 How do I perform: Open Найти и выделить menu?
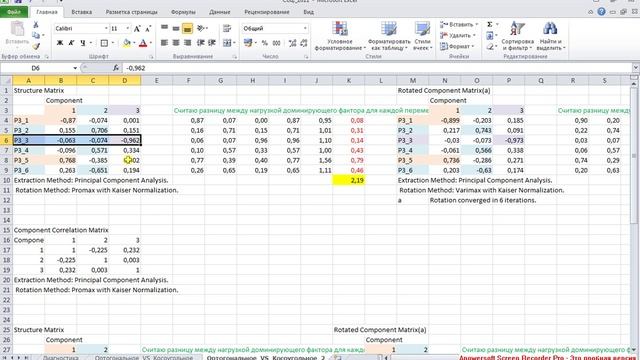pyautogui.click(x=550, y=36)
